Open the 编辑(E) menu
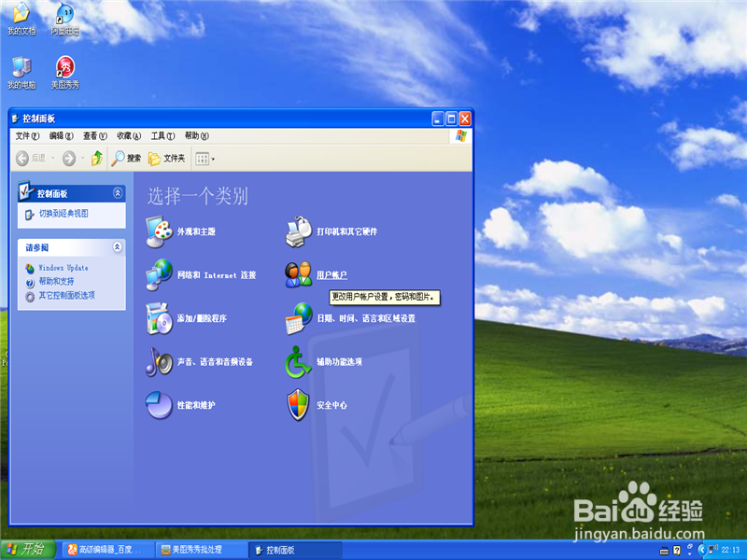 coord(61,135)
